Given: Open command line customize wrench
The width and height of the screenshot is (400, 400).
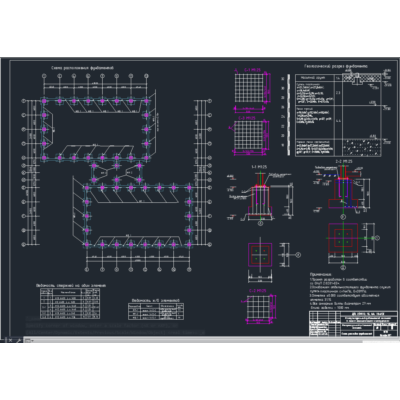Looking at the screenshot, I should tap(19, 340).
